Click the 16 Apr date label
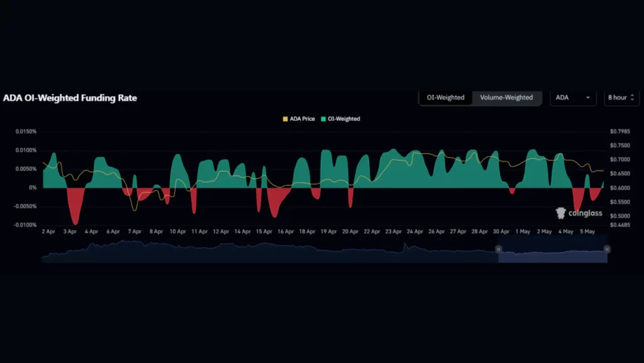This screenshot has width=644, height=363. click(x=286, y=232)
